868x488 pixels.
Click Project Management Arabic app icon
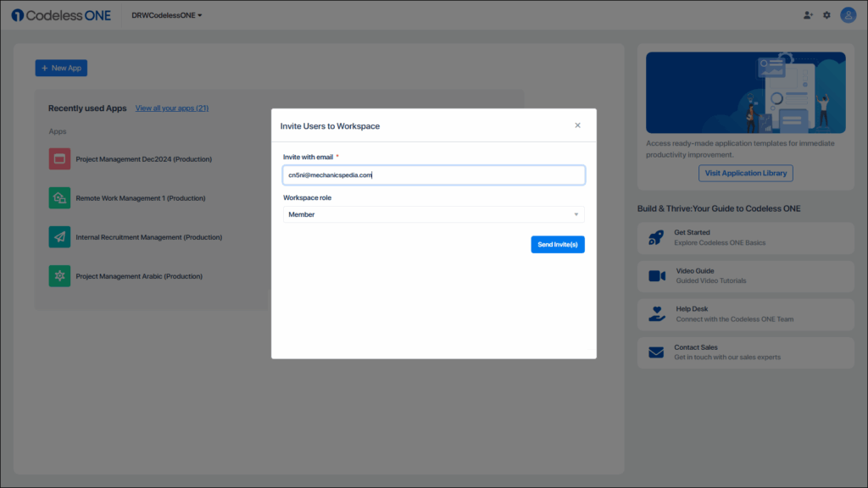(59, 276)
